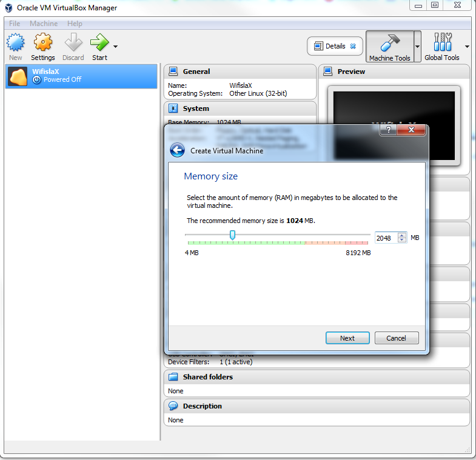The image size is (476, 460).
Task: Click the Shared folders icon
Action: (173, 377)
